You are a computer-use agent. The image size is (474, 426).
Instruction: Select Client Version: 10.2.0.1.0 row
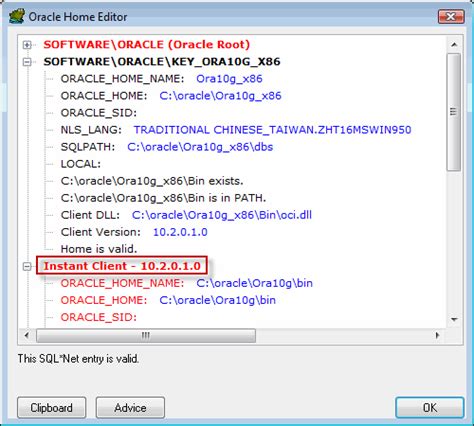pyautogui.click(x=134, y=232)
